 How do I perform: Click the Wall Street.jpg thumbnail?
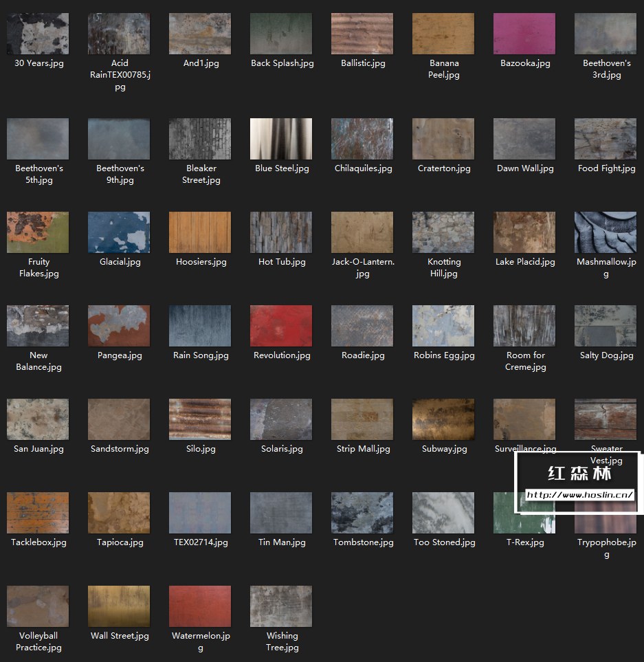(119, 606)
